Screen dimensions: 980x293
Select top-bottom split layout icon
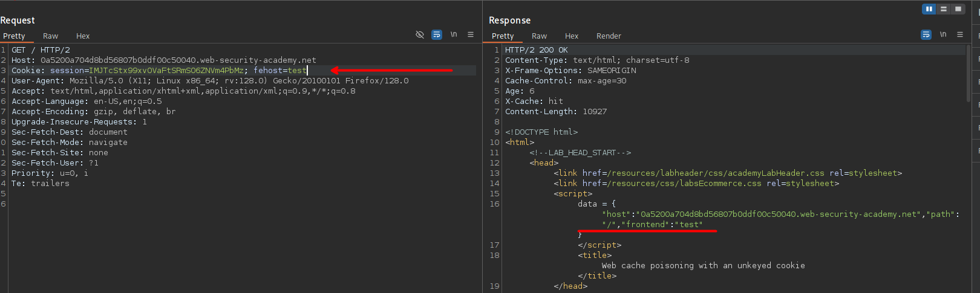click(x=944, y=9)
